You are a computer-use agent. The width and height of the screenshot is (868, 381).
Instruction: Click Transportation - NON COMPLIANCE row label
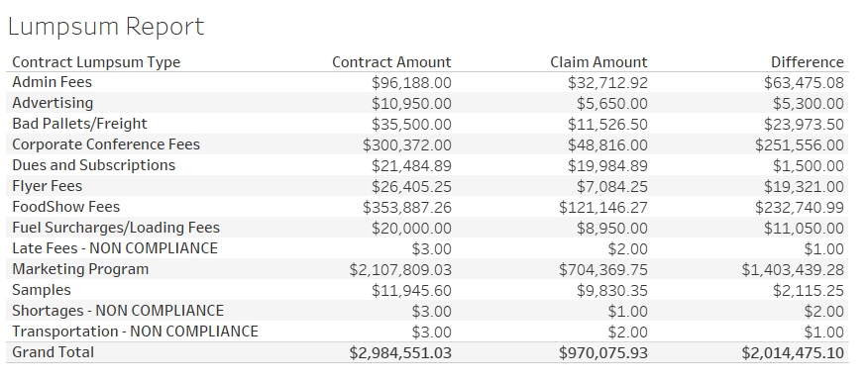[135, 332]
